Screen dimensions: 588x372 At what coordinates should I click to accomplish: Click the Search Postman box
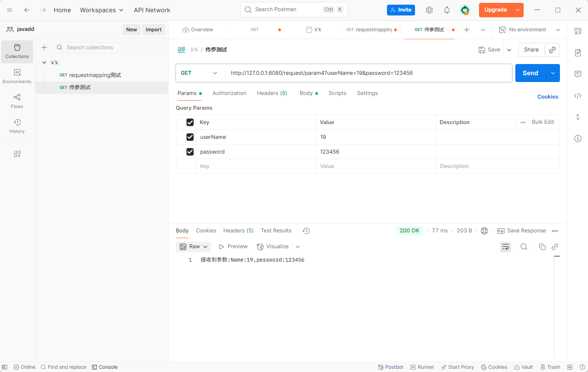pyautogui.click(x=294, y=10)
